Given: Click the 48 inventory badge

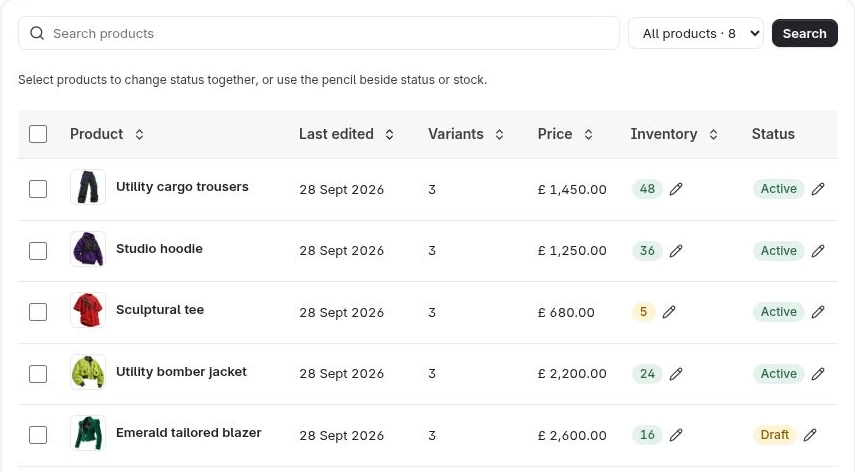Looking at the screenshot, I should [647, 189].
